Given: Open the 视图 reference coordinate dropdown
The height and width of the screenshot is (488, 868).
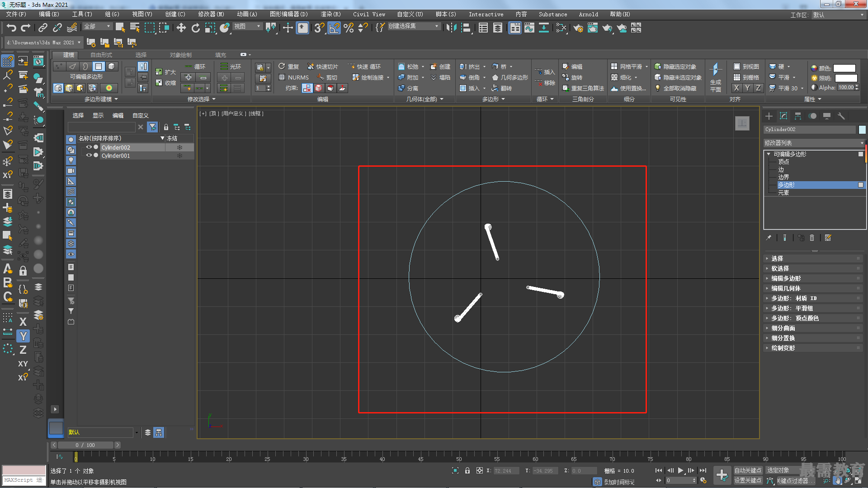Looking at the screenshot, I should tap(247, 27).
